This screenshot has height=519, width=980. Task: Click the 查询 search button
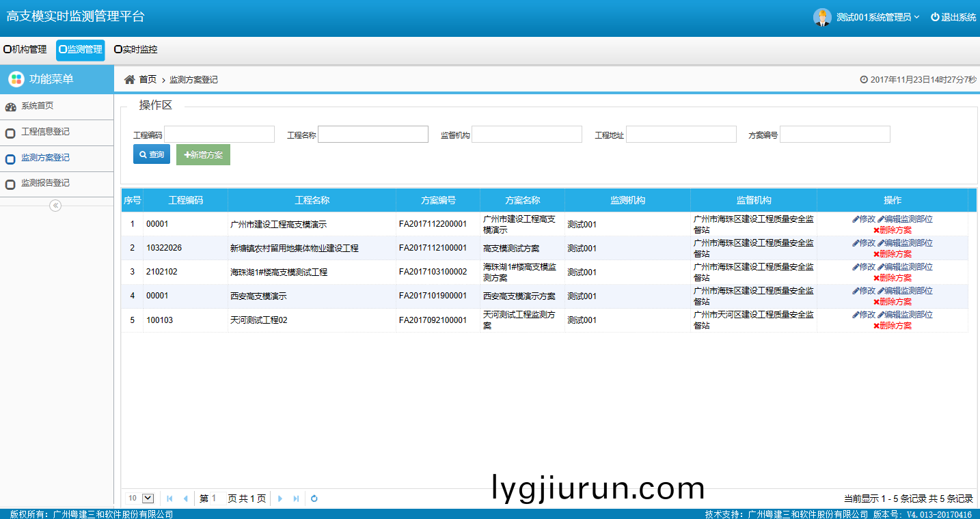(152, 155)
